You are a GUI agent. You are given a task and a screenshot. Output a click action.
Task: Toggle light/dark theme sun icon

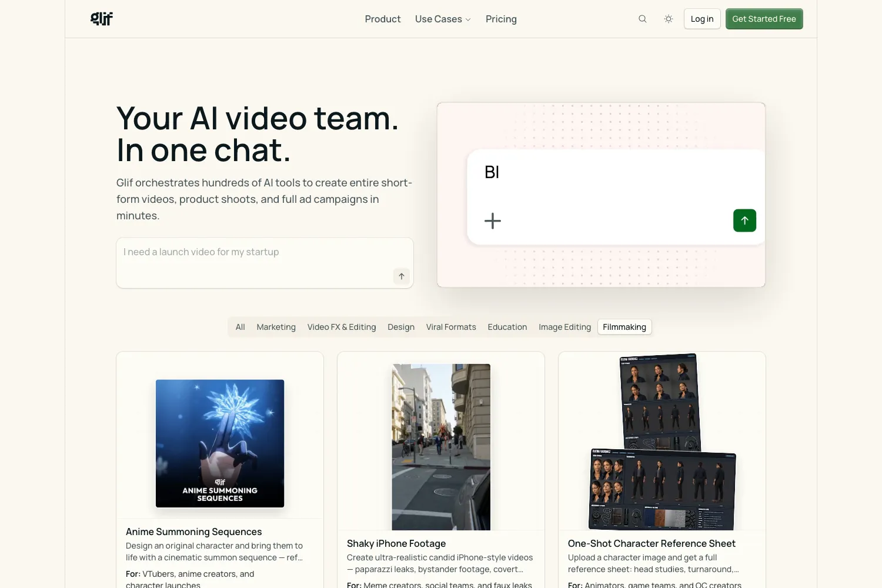click(x=669, y=19)
